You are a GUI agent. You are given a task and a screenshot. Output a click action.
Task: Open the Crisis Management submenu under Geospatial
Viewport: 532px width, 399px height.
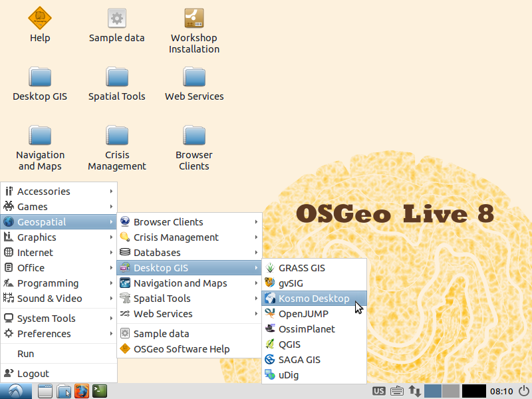click(x=190, y=237)
